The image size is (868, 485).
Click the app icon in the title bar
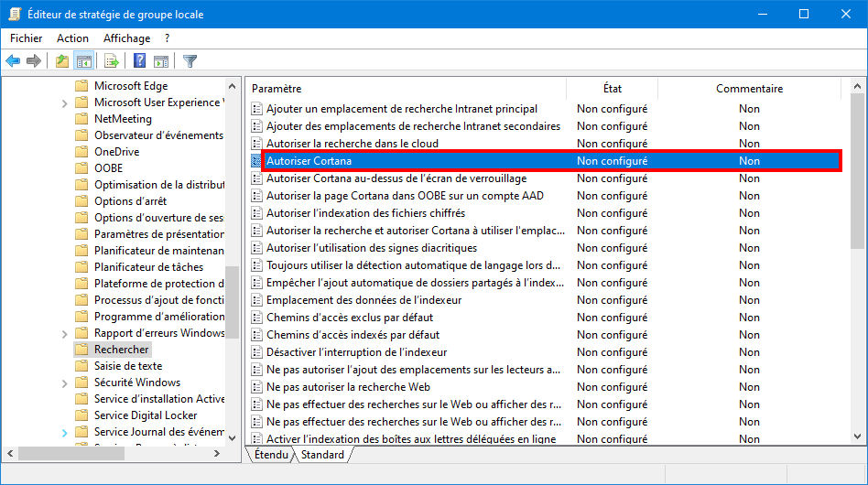(15, 15)
